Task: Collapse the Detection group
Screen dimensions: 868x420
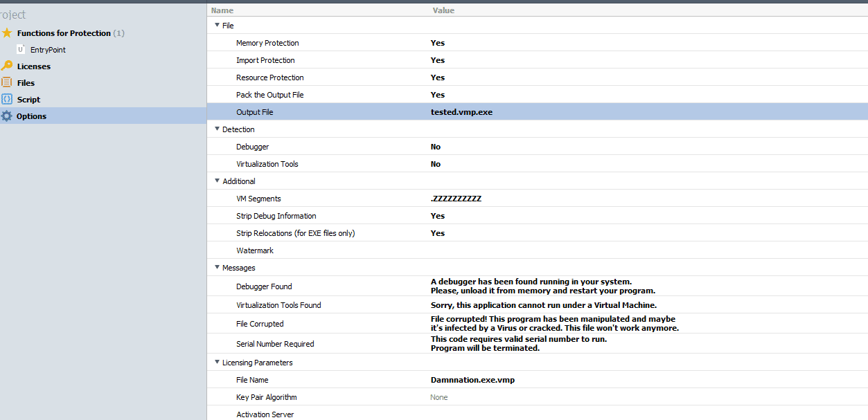Action: click(x=217, y=129)
